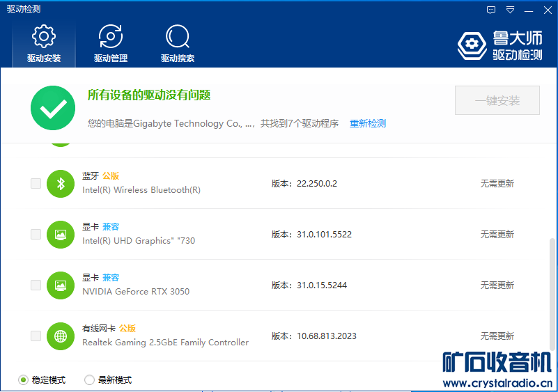Minimize the 驱动检测 window
This screenshot has height=392, width=558.
click(529, 10)
